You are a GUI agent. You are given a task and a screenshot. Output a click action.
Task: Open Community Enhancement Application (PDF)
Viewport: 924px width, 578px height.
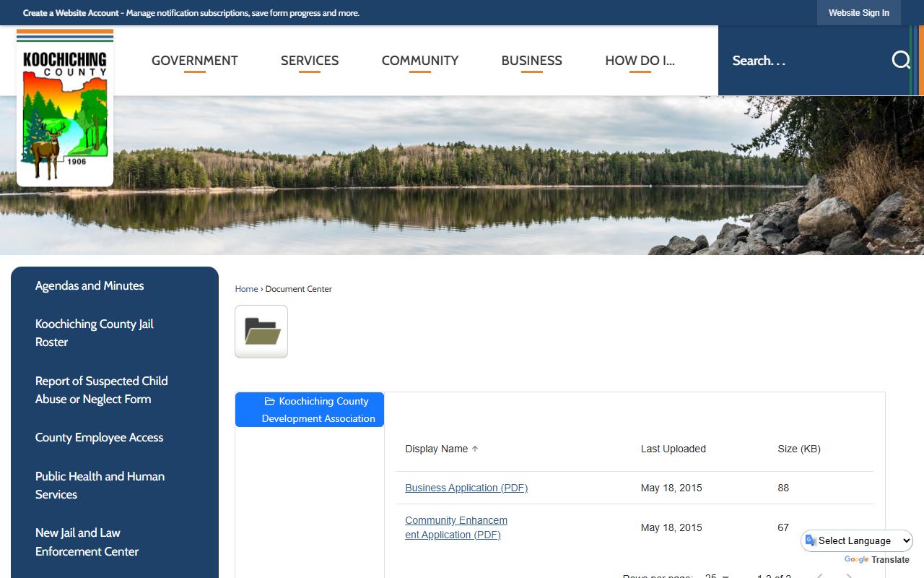point(456,527)
